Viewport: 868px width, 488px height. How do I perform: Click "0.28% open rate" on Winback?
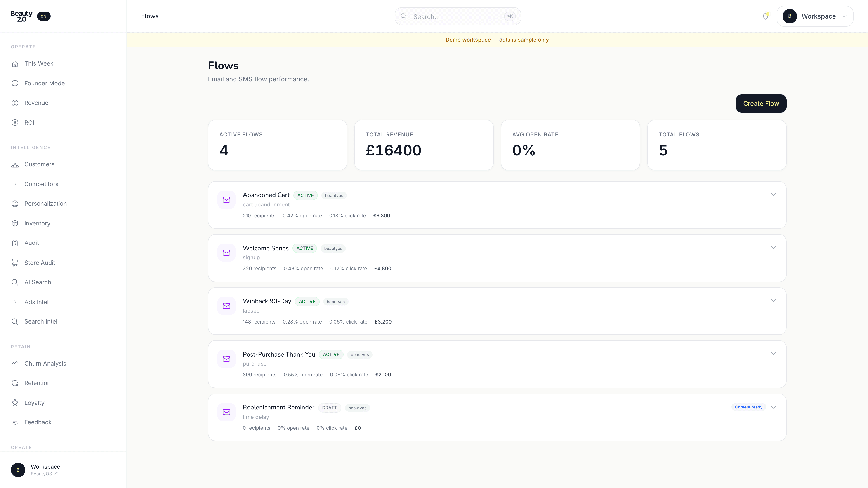coord(302,322)
